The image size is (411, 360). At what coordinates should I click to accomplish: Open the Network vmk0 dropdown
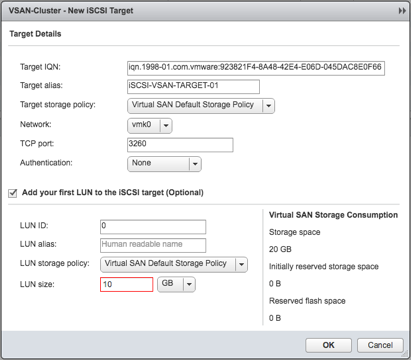pyautogui.click(x=150, y=125)
